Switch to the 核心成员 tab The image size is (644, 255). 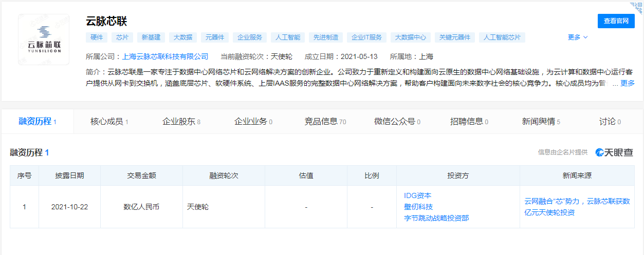(109, 122)
